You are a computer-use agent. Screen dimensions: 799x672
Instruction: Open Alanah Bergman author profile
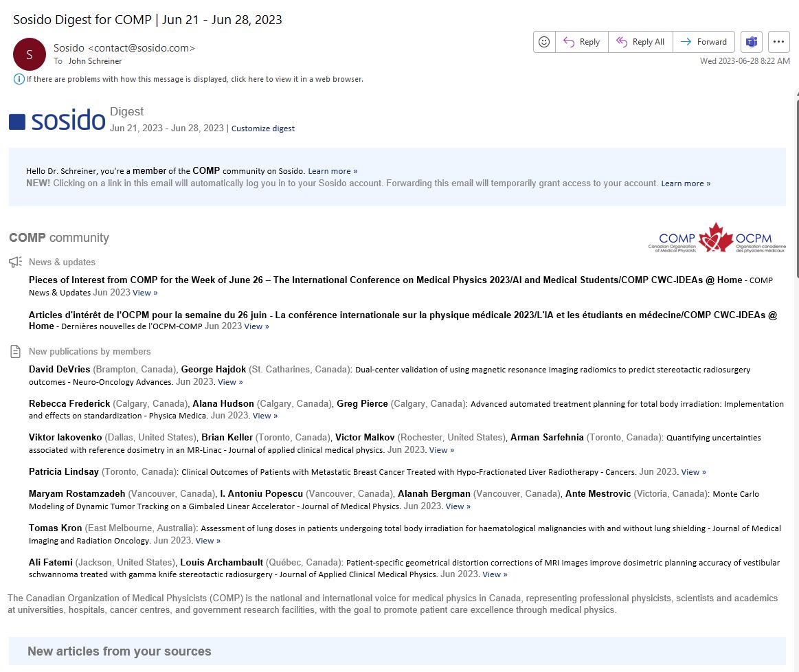coord(434,493)
